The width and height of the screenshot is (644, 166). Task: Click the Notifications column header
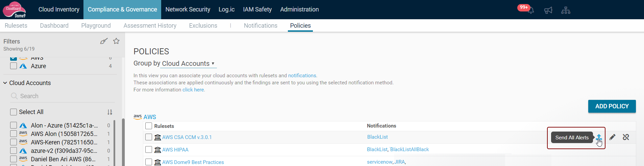(381, 126)
